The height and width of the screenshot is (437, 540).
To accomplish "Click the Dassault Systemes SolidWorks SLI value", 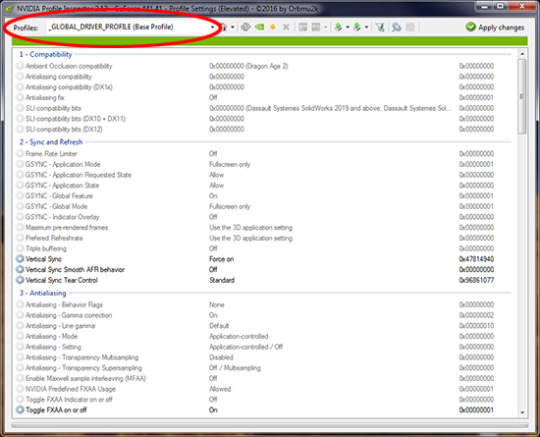I will coord(330,108).
